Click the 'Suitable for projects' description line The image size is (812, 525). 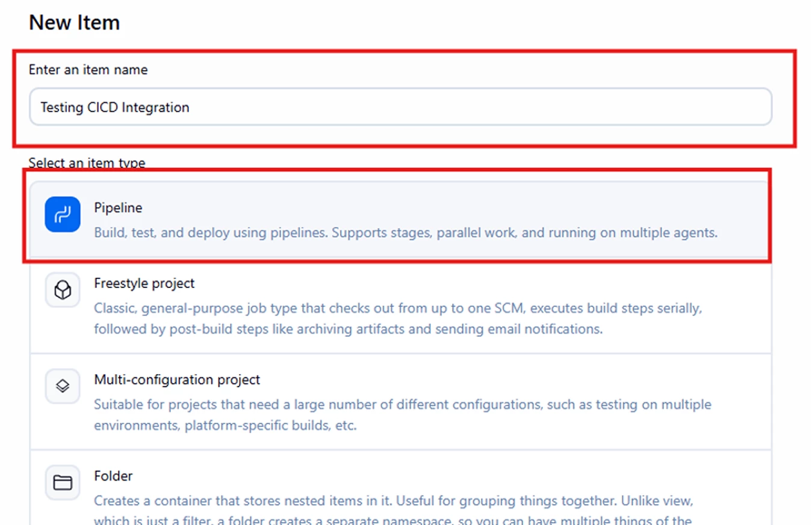click(x=403, y=405)
